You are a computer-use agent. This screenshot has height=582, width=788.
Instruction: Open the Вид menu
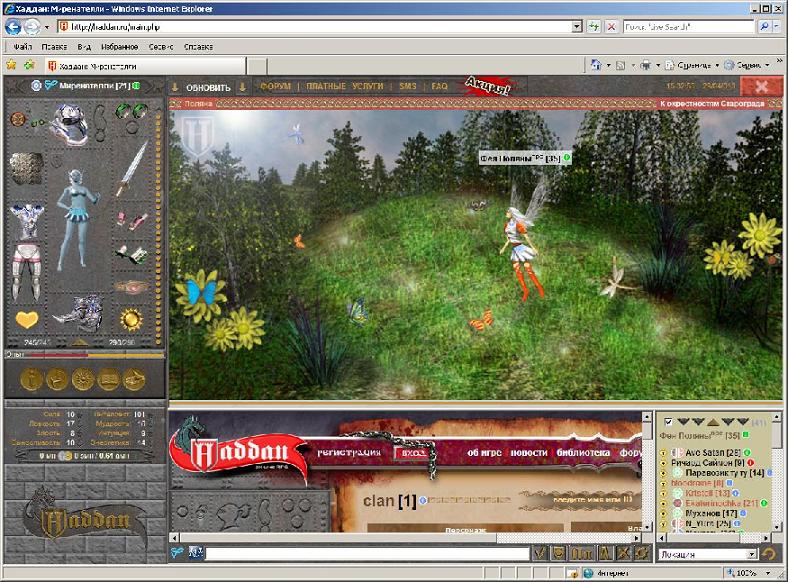coord(84,47)
